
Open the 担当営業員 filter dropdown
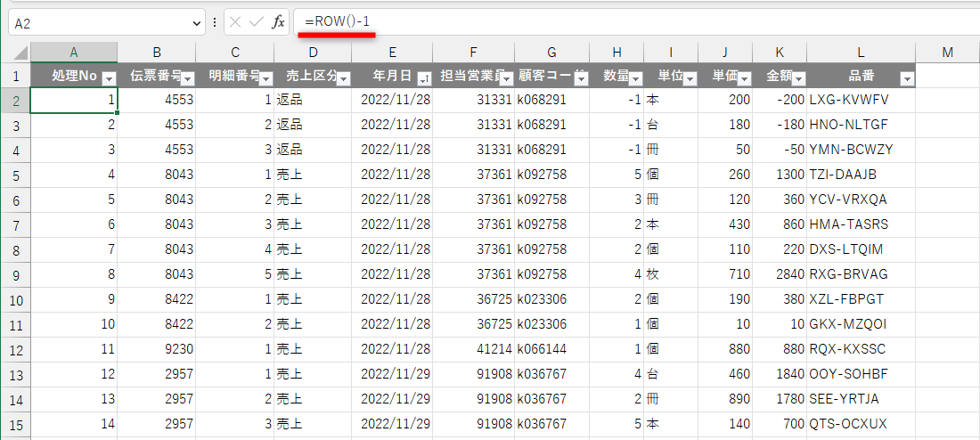pos(507,78)
